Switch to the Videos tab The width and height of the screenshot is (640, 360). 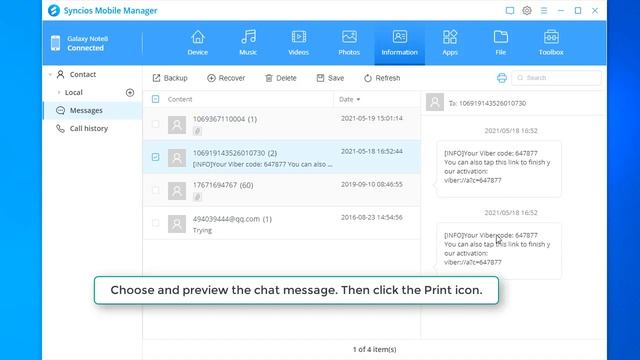pos(298,43)
